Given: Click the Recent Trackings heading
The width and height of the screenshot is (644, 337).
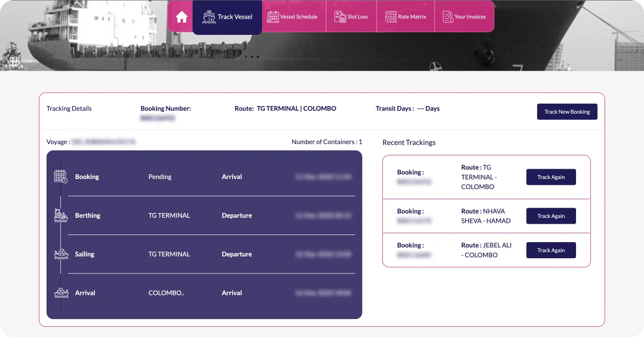Looking at the screenshot, I should 409,142.
